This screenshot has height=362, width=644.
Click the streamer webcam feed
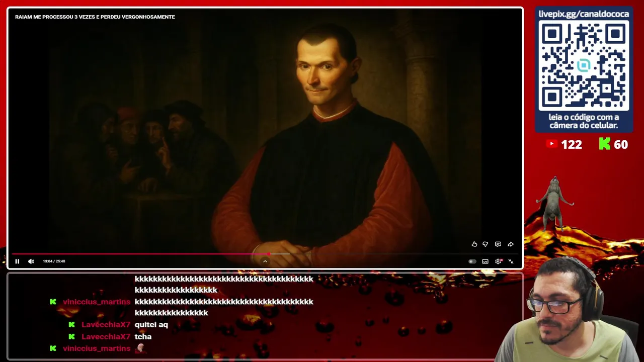coord(569,309)
